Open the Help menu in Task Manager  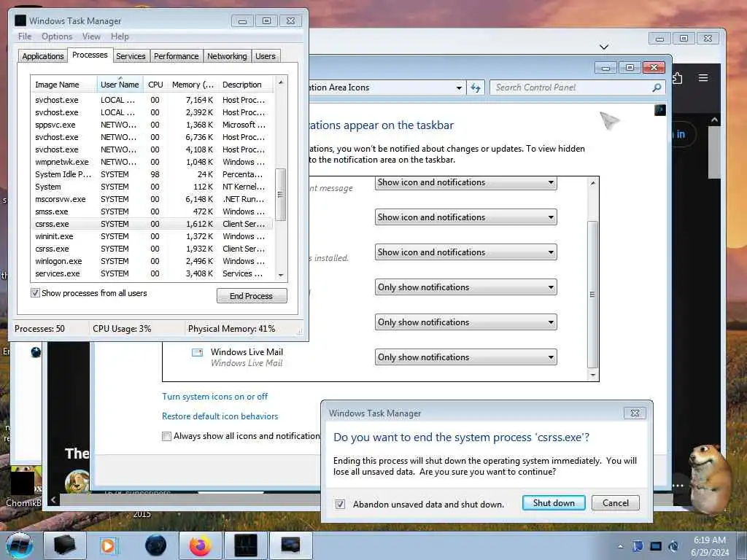[x=120, y=36]
